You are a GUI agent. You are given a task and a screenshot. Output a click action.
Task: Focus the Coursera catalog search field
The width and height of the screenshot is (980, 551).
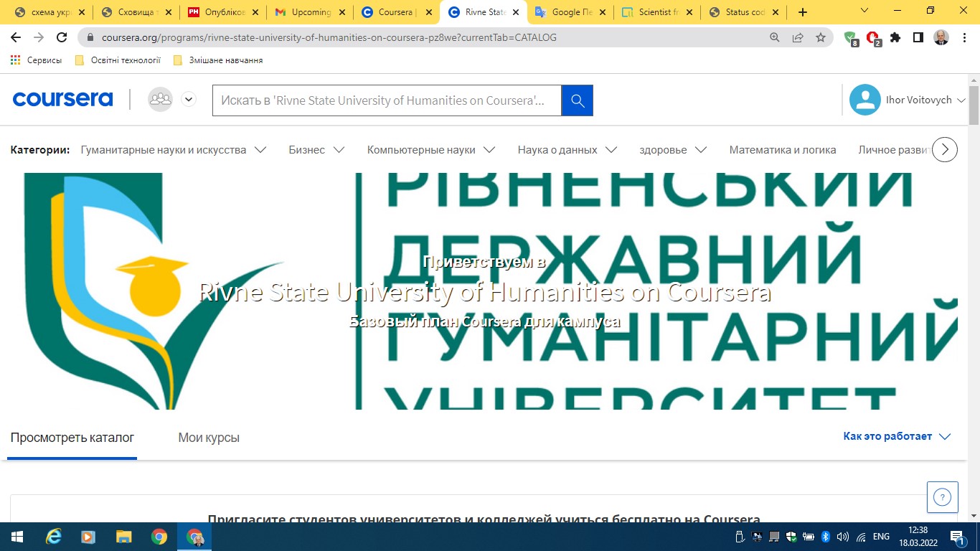click(x=387, y=100)
